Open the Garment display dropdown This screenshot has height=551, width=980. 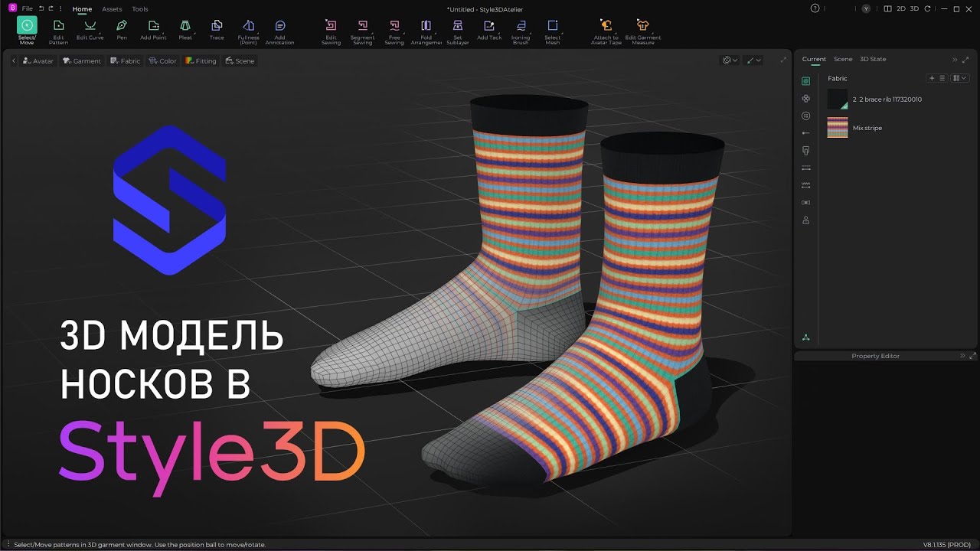[x=82, y=60]
